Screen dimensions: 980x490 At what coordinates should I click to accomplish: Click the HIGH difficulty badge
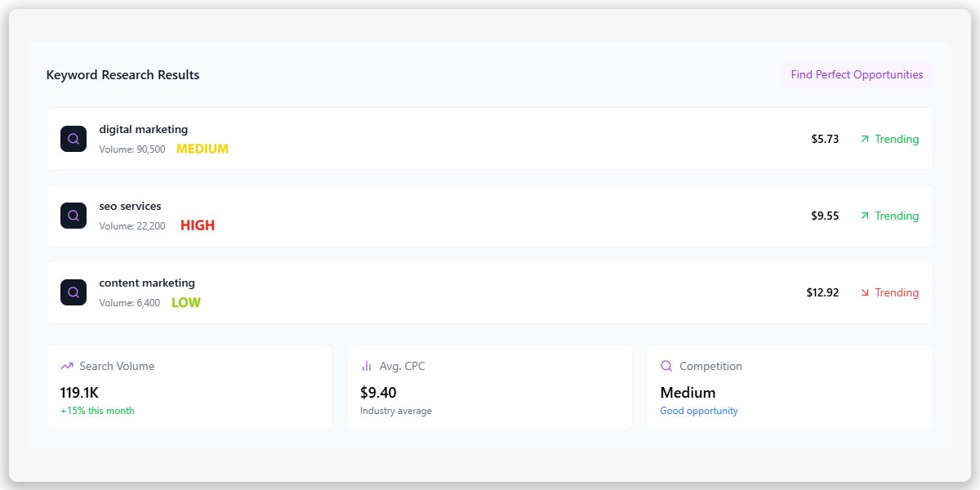pos(198,225)
